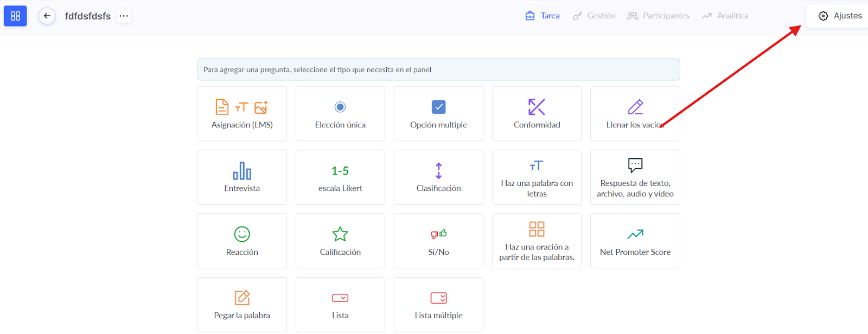Choose the Clasificación question type
Image resolution: width=868 pixels, height=334 pixels.
(x=438, y=177)
